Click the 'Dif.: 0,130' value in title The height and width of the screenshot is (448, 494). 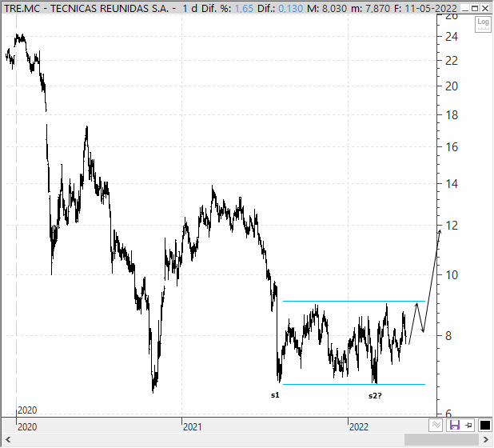280,8
